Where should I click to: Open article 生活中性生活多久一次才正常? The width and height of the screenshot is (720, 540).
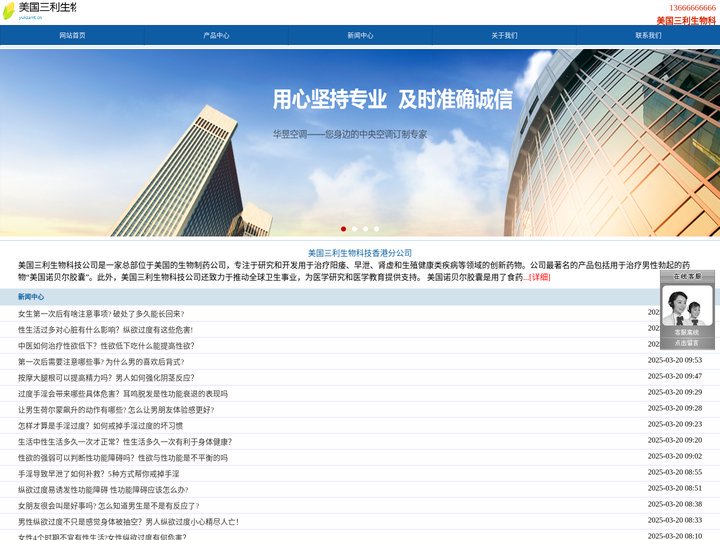coord(125,442)
